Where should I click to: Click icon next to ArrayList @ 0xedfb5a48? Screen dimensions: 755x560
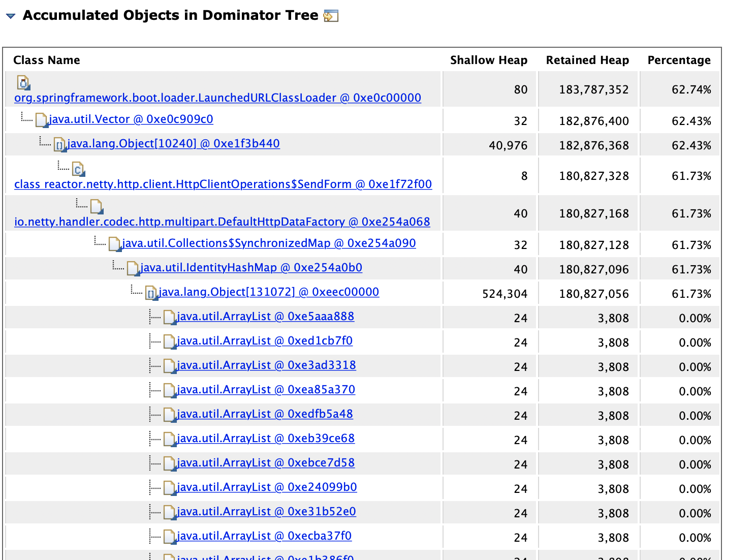[x=170, y=415]
